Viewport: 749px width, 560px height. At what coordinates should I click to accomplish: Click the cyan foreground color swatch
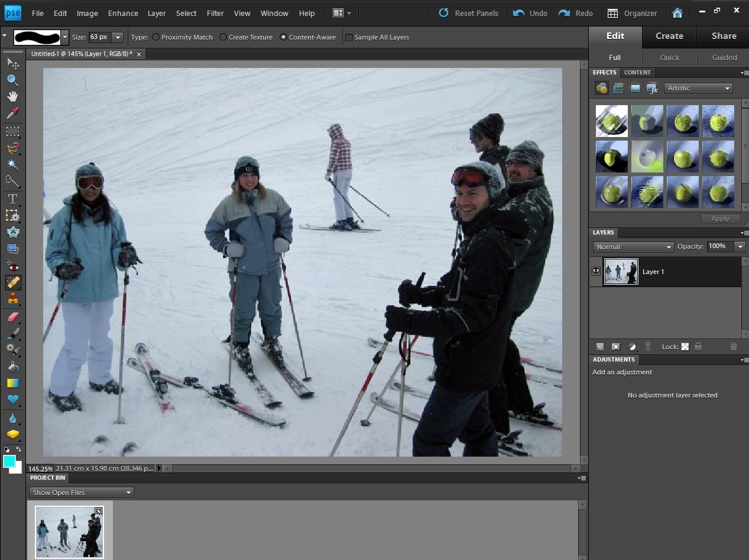9,461
